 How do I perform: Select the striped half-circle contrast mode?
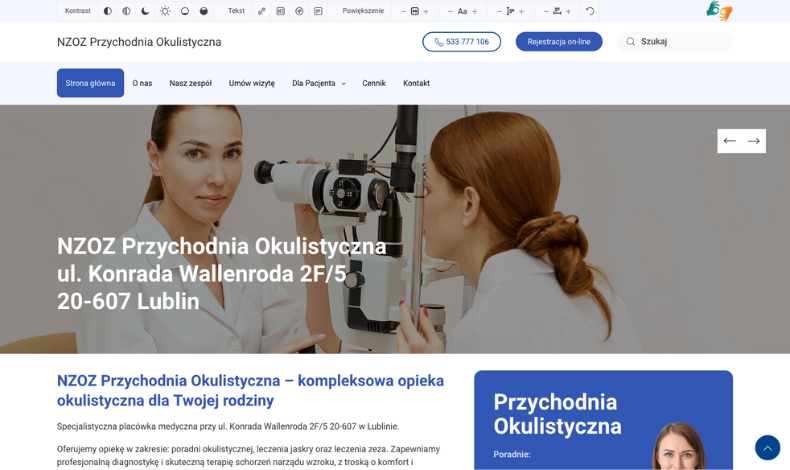[x=126, y=11]
